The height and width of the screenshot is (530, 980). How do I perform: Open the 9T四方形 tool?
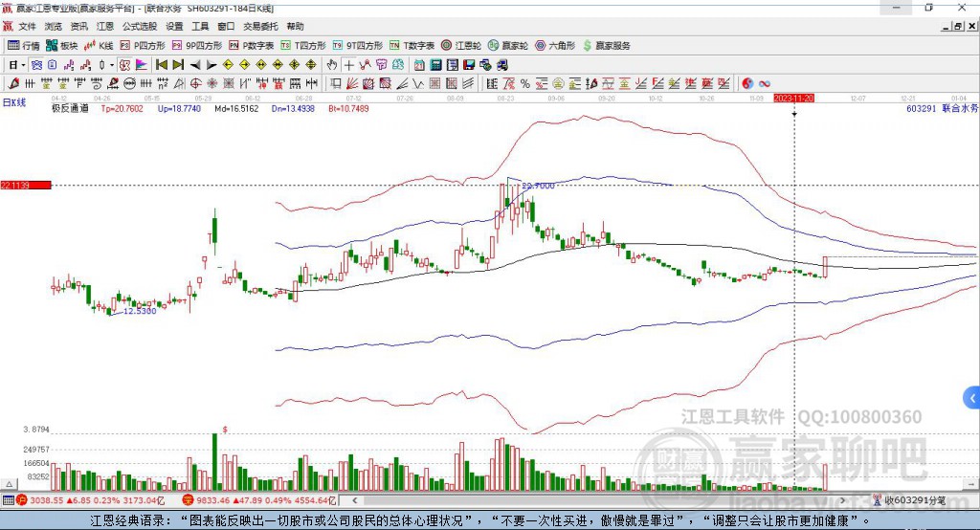[358, 46]
